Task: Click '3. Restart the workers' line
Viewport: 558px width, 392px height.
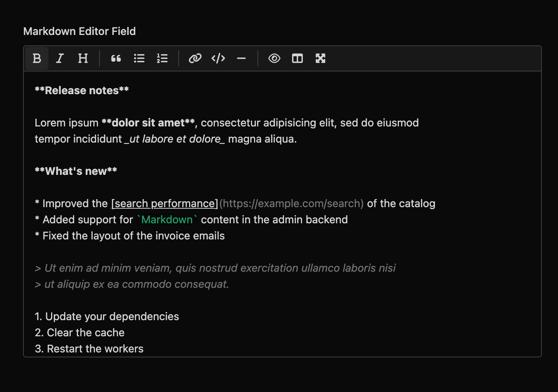Action: click(89, 349)
